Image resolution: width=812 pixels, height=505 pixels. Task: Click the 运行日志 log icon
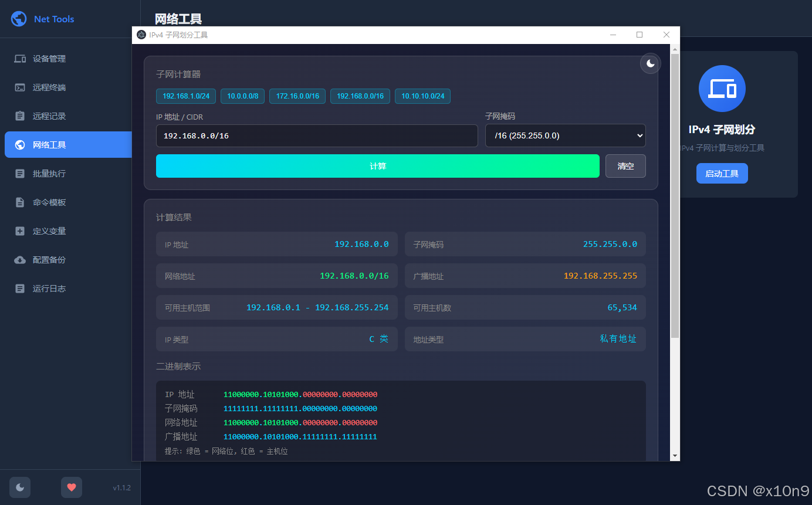[20, 289]
